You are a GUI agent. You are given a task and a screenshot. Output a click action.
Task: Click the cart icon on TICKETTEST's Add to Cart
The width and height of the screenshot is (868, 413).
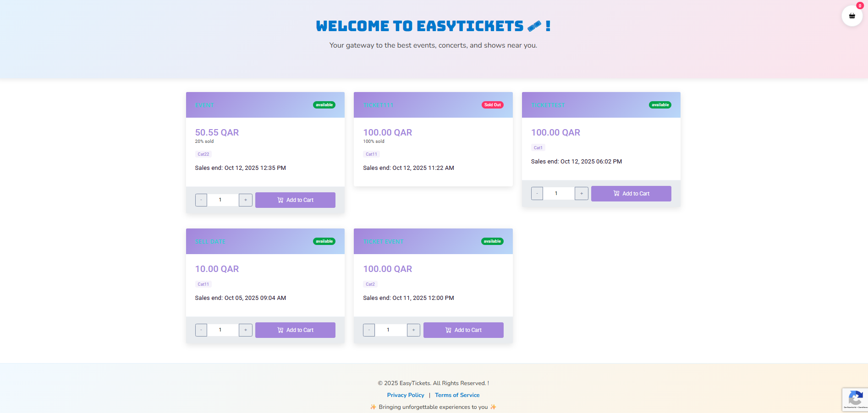click(616, 193)
